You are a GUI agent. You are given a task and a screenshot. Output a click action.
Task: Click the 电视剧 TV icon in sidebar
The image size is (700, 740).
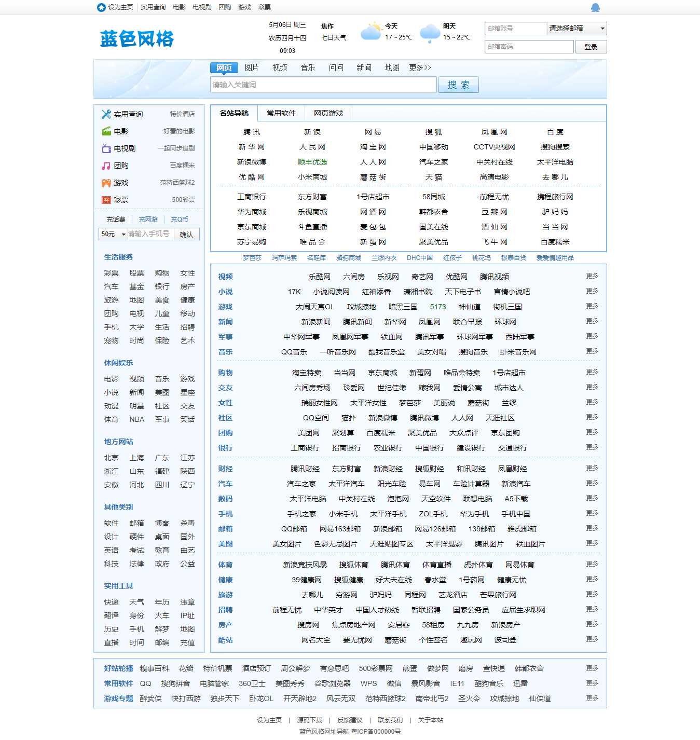105,148
